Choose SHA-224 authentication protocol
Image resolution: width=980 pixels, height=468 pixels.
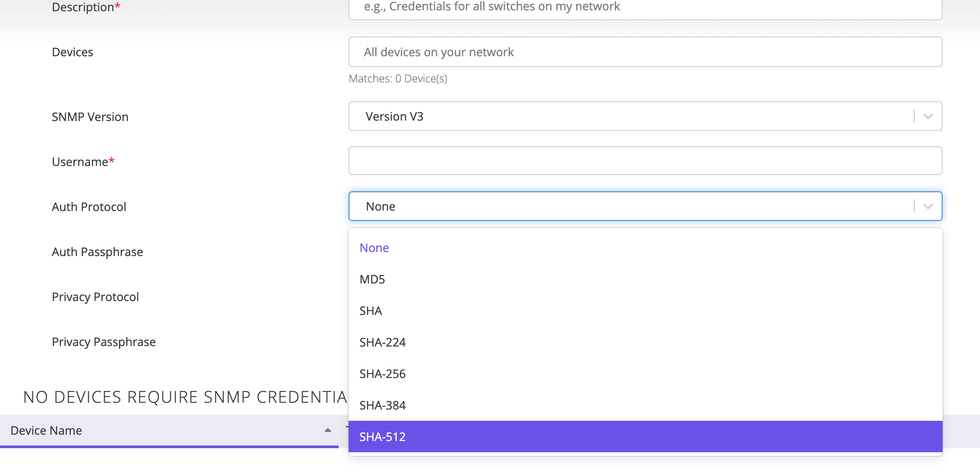(382, 342)
